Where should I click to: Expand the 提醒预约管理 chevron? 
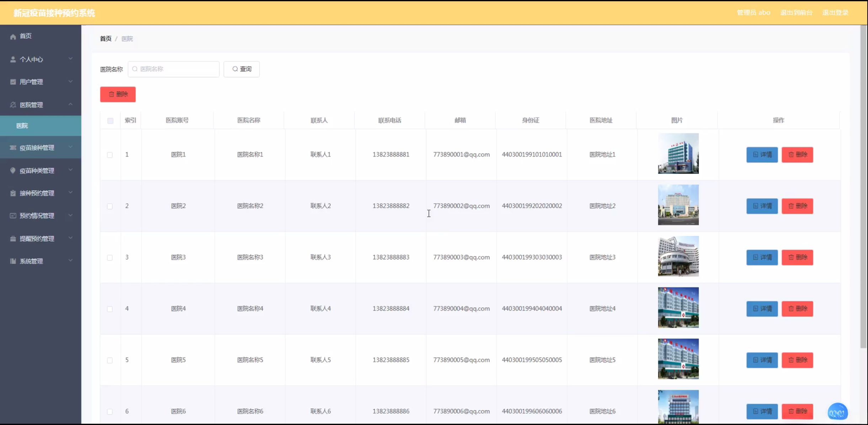pos(70,238)
